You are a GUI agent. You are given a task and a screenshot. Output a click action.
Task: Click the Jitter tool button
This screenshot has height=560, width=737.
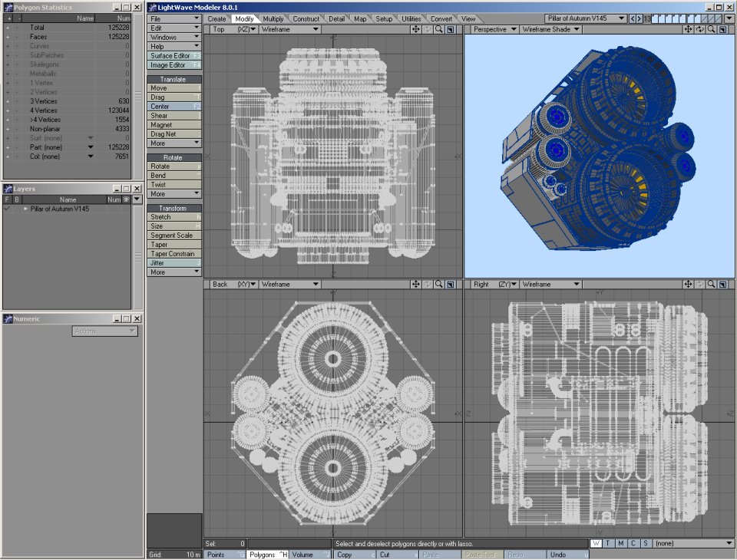(174, 263)
